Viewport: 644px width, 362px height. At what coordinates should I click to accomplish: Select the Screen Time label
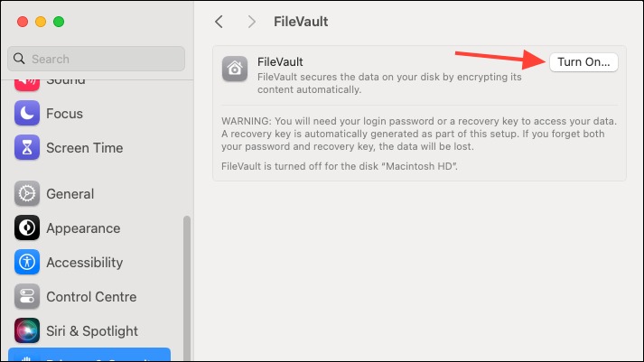click(85, 148)
